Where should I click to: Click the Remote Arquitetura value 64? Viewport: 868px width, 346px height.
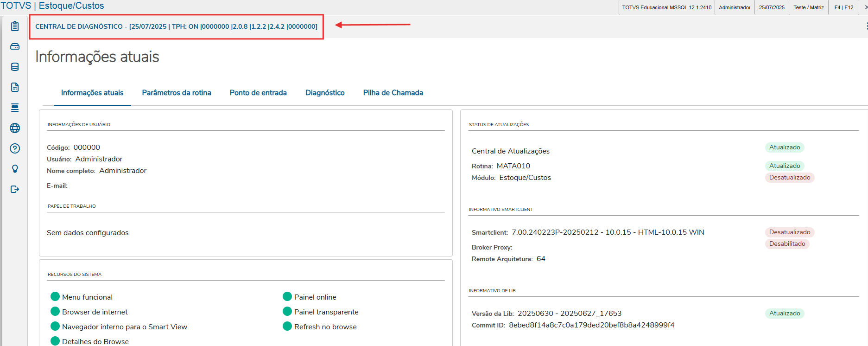coord(541,259)
